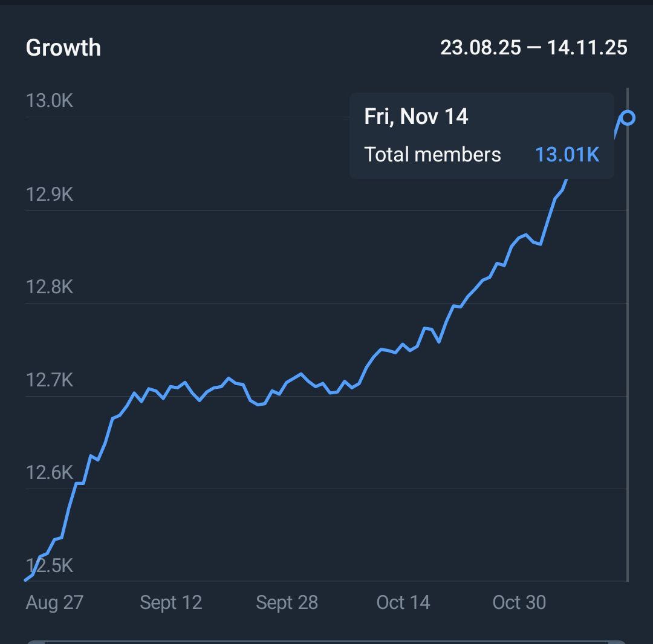Click the Sept 12 x-axis label
Viewport: 653px width, 644px height.
[x=171, y=602]
